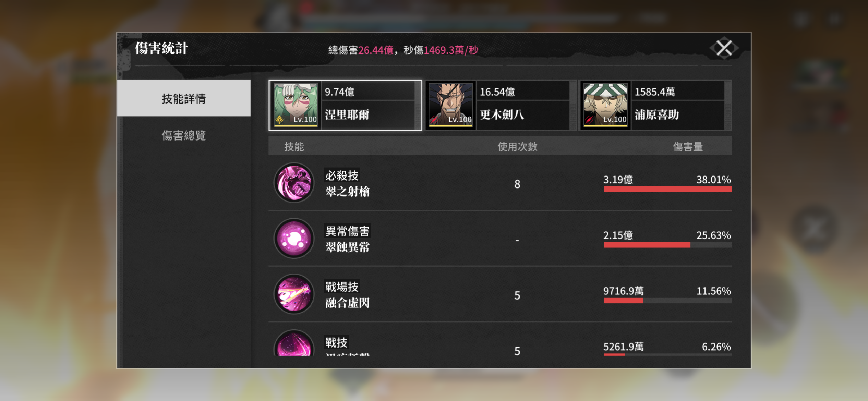Click the 傷害量 column header
This screenshot has width=868, height=401.
pos(688,147)
